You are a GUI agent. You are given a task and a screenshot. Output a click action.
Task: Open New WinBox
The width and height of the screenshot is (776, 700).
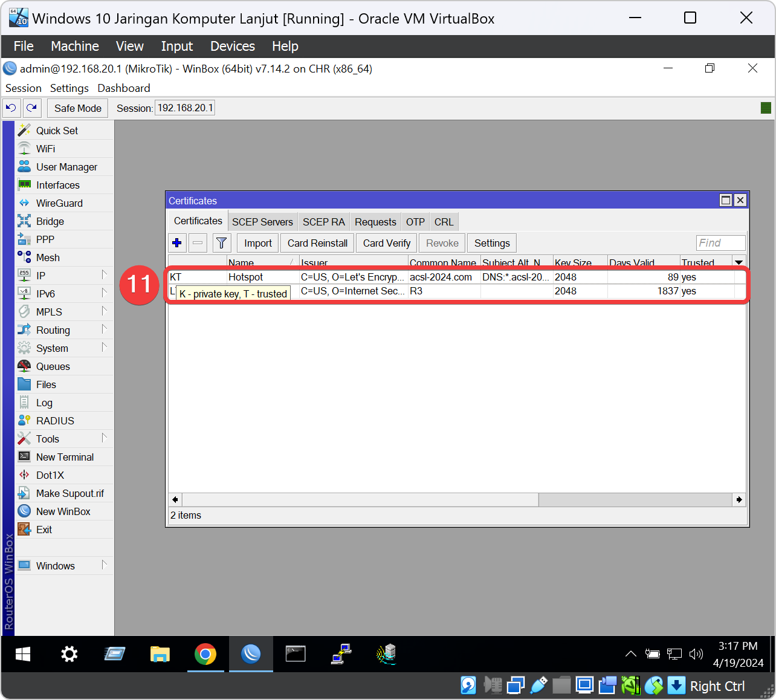click(x=65, y=511)
